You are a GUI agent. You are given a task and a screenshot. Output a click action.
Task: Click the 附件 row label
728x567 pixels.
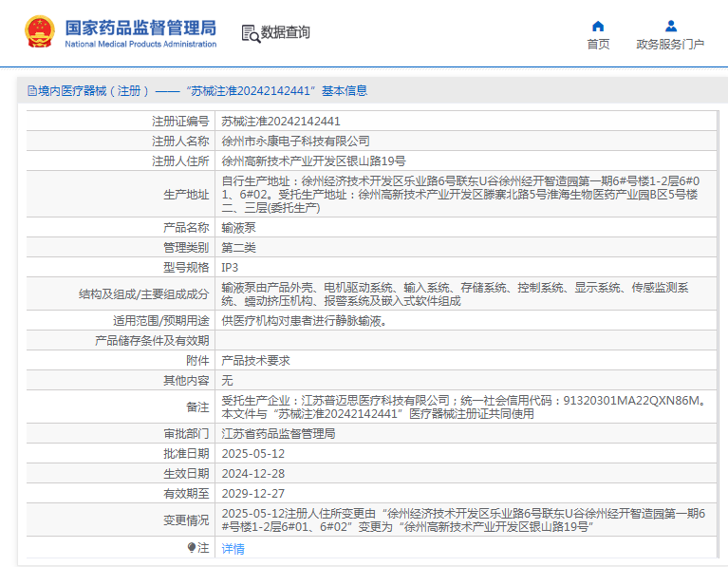click(x=197, y=361)
